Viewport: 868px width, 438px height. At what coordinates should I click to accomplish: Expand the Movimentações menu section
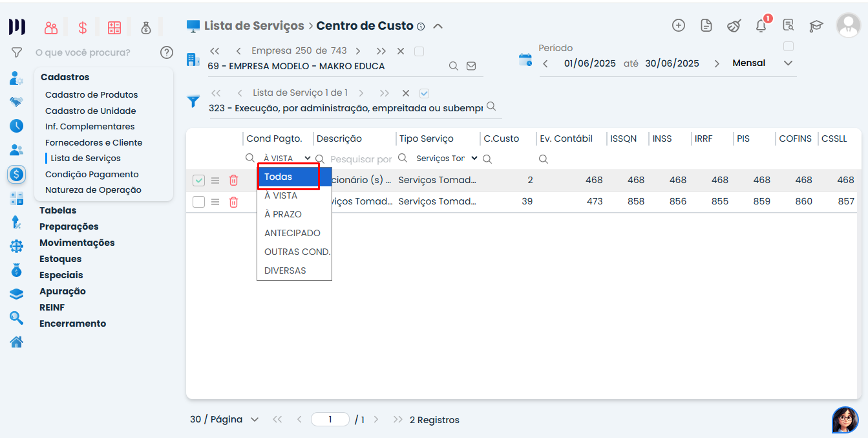click(77, 243)
